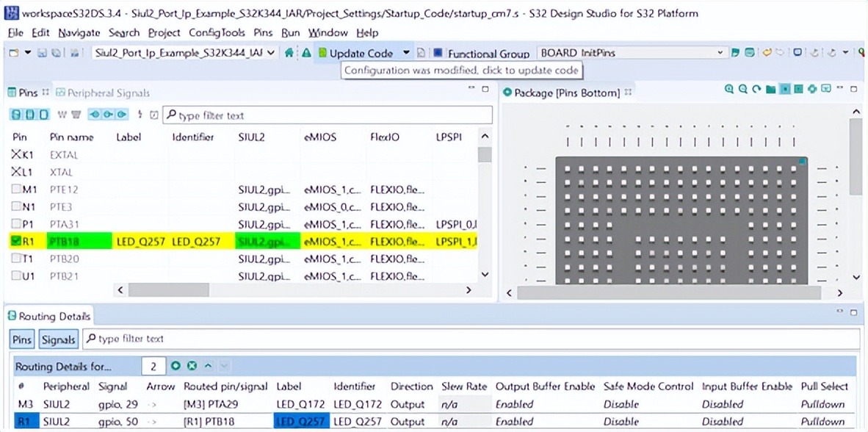Viewport: 868px width, 432px height.
Task: Click the Zoom Out icon above the package view
Action: tap(742, 89)
